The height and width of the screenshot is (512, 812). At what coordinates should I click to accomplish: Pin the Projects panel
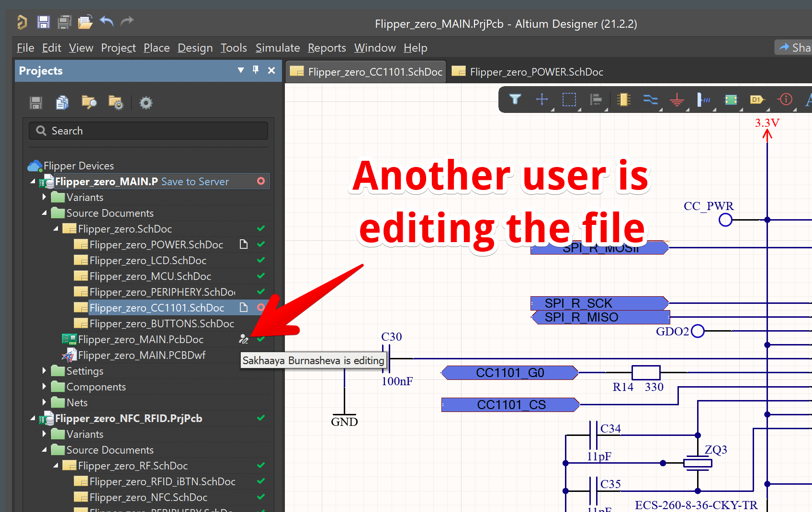tap(256, 70)
